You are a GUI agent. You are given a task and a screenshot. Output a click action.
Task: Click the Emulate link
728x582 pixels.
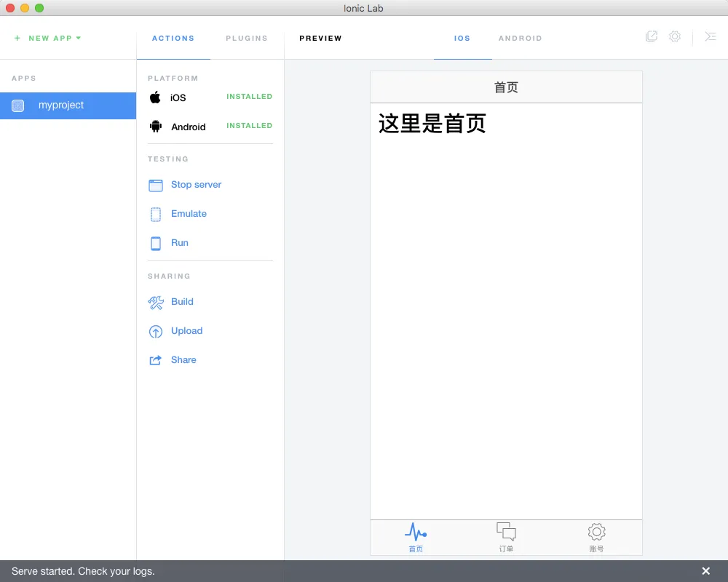click(x=189, y=213)
